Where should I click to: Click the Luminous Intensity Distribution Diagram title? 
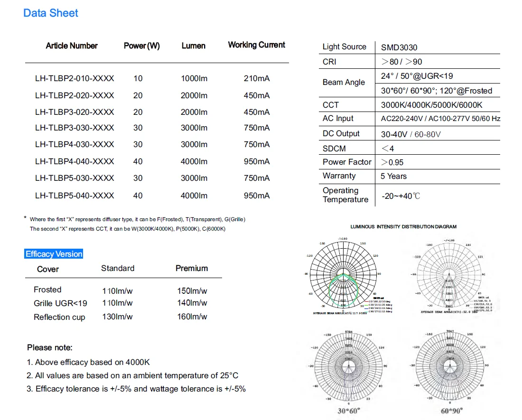(403, 227)
